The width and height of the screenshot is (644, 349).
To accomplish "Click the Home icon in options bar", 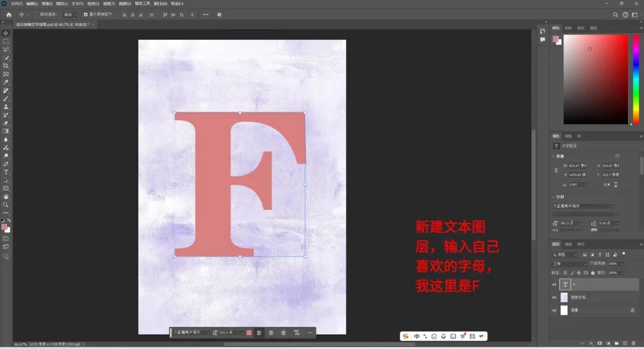I will coord(8,14).
